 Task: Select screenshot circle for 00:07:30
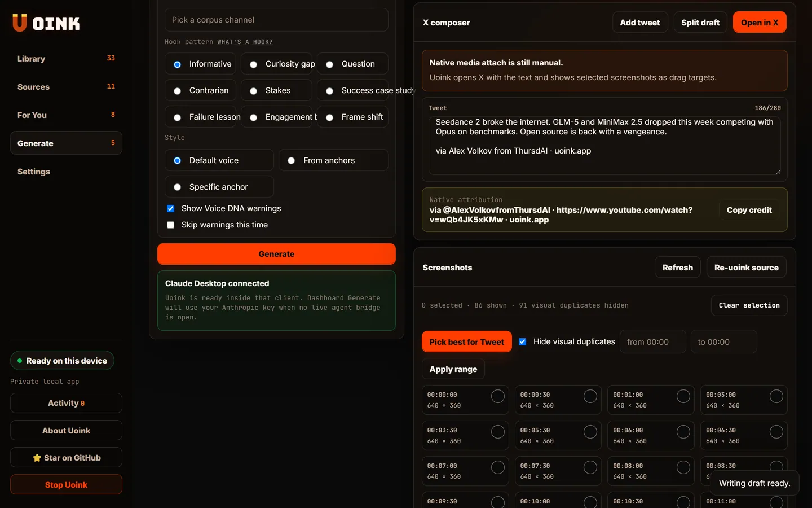[x=590, y=467]
